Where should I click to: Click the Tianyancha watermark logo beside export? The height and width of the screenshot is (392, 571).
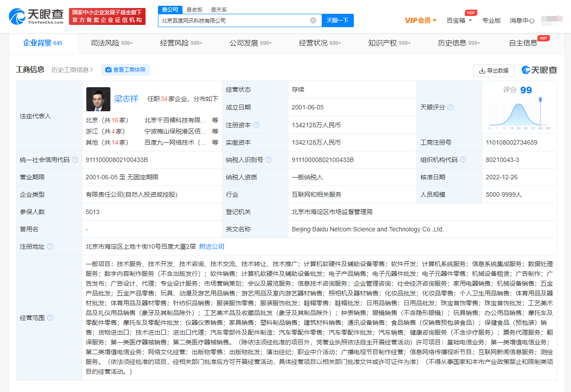539,70
